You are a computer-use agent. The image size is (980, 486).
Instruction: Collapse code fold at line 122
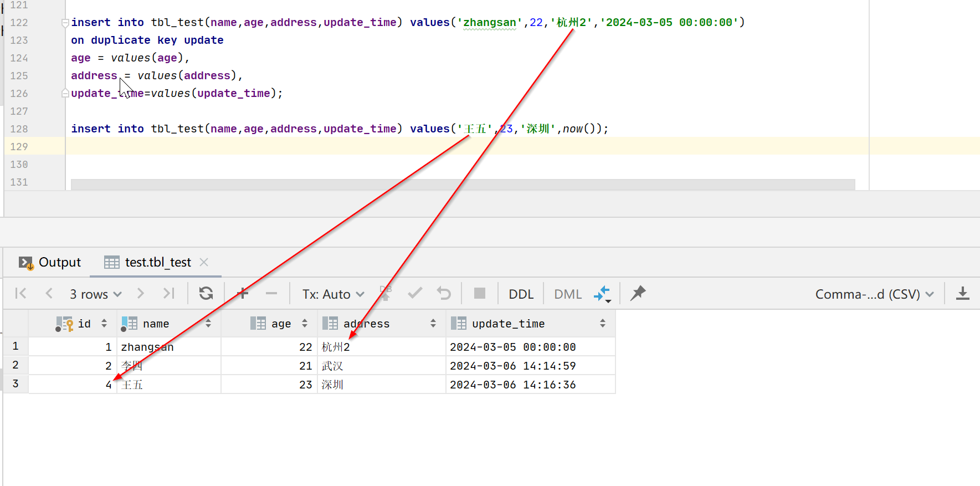(65, 23)
